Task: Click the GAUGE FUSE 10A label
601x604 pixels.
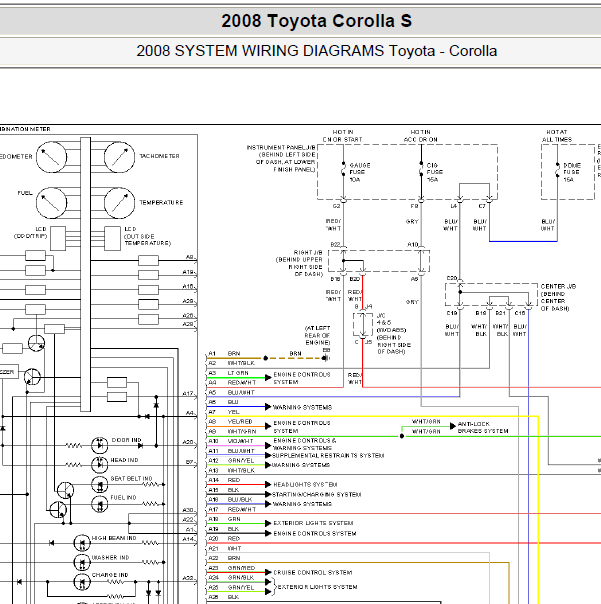Action: point(360,173)
